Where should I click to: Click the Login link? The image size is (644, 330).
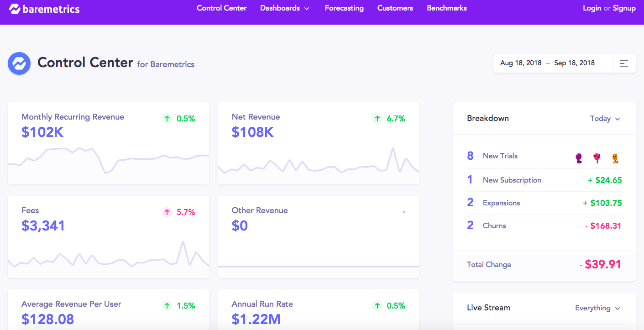(592, 8)
